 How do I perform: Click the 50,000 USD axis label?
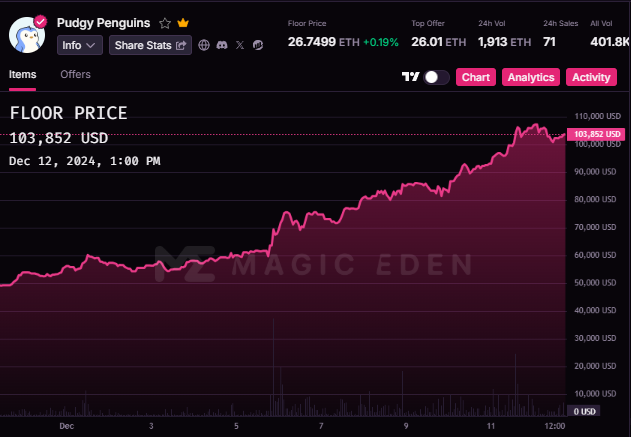tap(595, 282)
